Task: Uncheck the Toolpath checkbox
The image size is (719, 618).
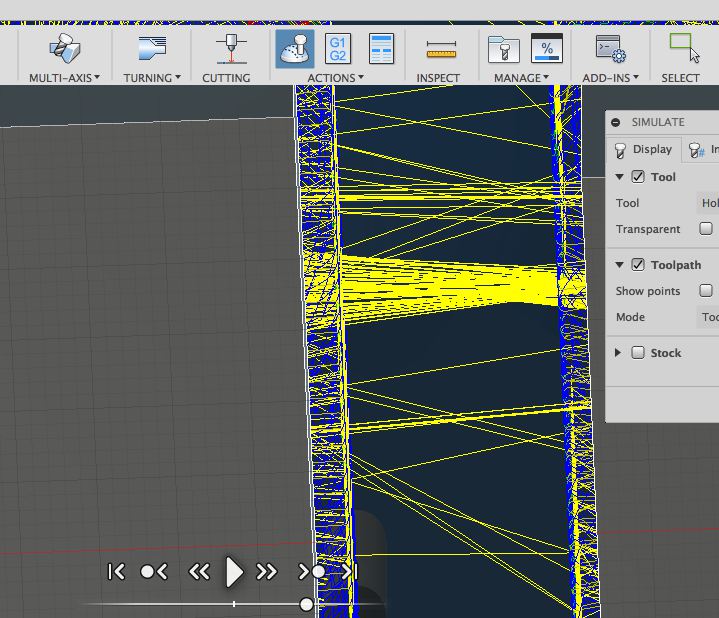Action: coord(638,265)
